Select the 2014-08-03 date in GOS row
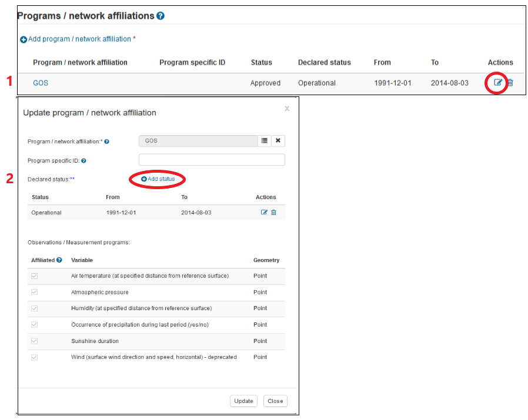Image resolution: width=528 pixels, height=420 pixels. [x=450, y=83]
